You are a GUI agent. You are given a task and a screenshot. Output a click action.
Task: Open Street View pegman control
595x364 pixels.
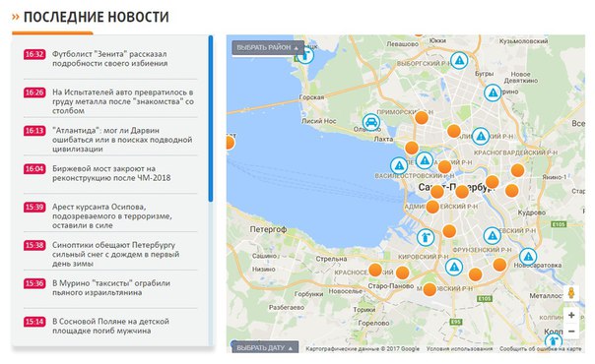(570, 293)
